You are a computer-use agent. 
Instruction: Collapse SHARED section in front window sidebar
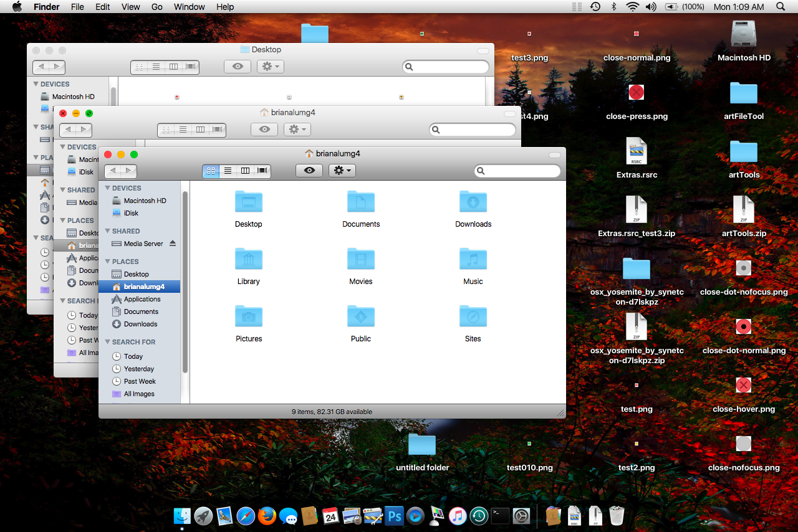[108, 231]
